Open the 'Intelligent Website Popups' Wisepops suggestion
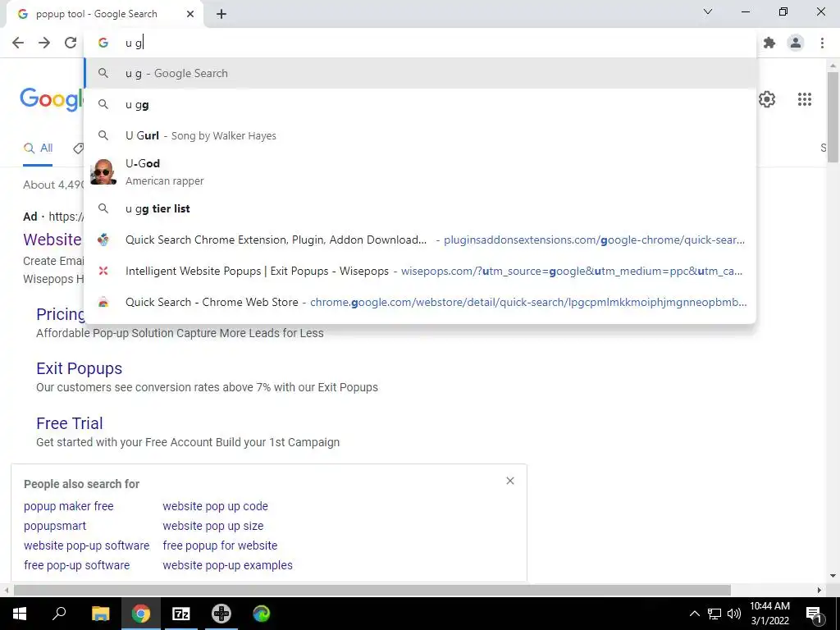 (421, 271)
